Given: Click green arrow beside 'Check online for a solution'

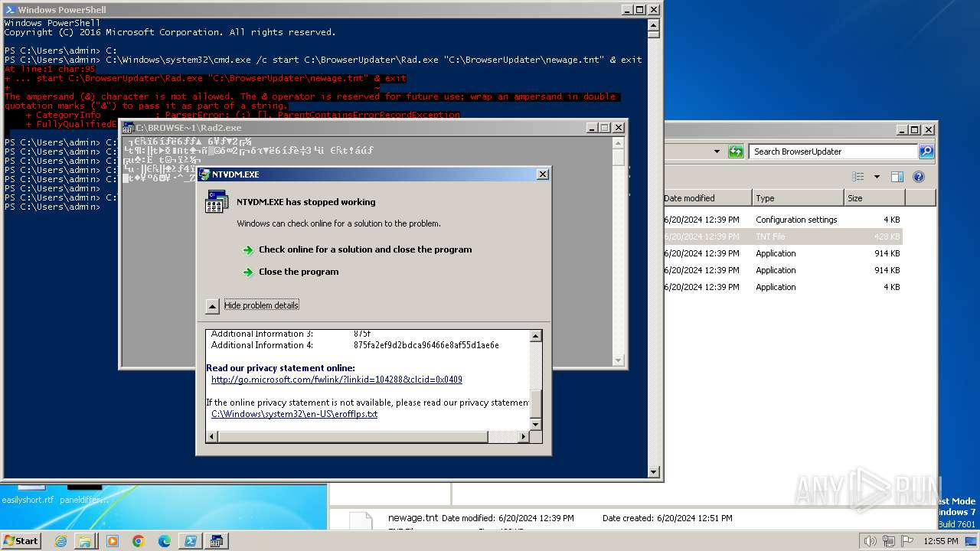Looking at the screenshot, I should [x=248, y=249].
